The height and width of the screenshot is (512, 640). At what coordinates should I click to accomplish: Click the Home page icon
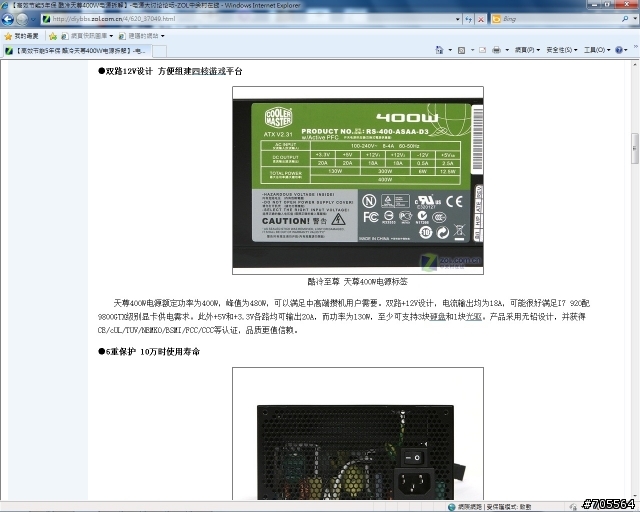[439, 50]
